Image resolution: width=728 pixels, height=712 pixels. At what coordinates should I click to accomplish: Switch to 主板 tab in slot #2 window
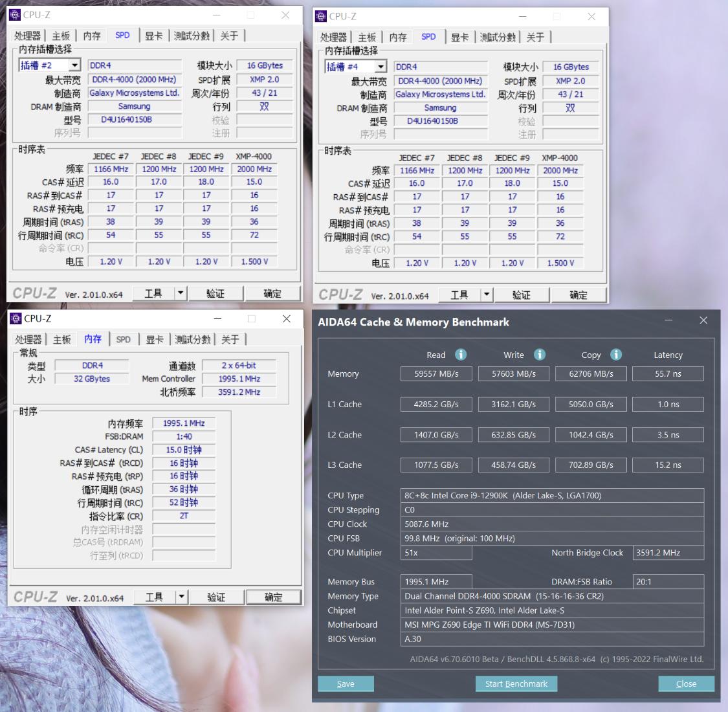pos(61,36)
